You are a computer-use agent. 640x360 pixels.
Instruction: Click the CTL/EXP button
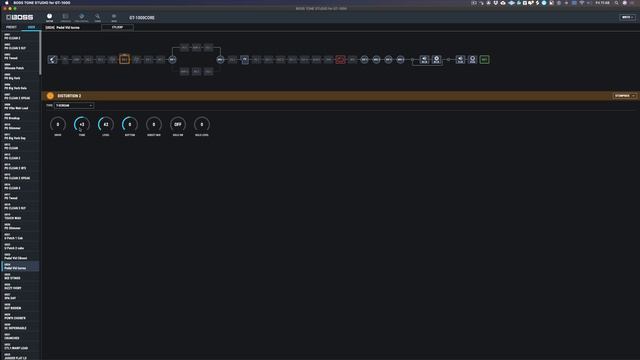click(x=117, y=27)
